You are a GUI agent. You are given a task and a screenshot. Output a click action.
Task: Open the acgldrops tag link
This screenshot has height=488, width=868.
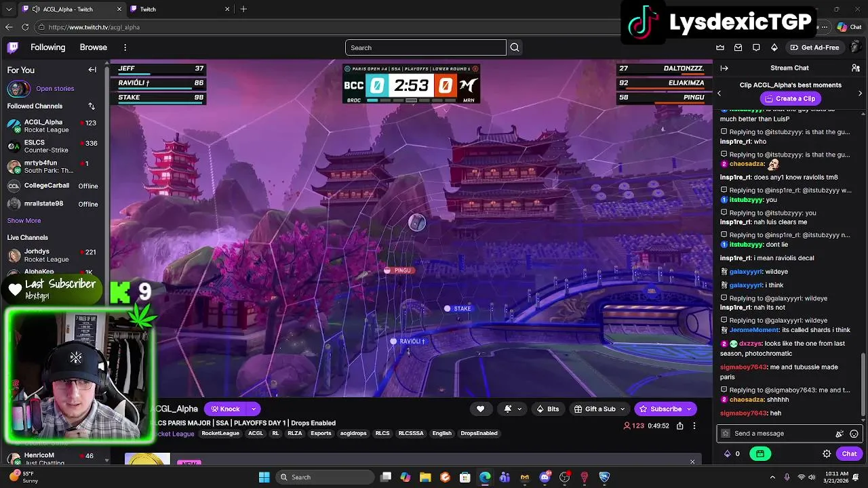[x=353, y=433]
